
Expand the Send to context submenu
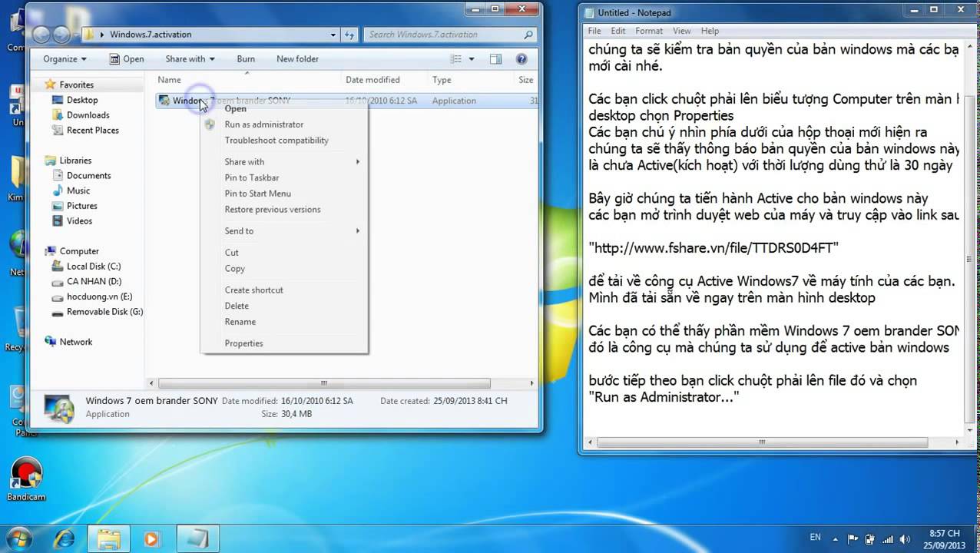coord(292,231)
